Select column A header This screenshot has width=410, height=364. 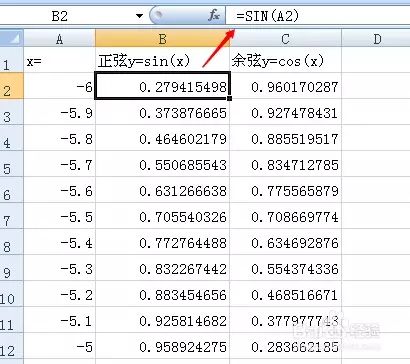[x=59, y=39]
